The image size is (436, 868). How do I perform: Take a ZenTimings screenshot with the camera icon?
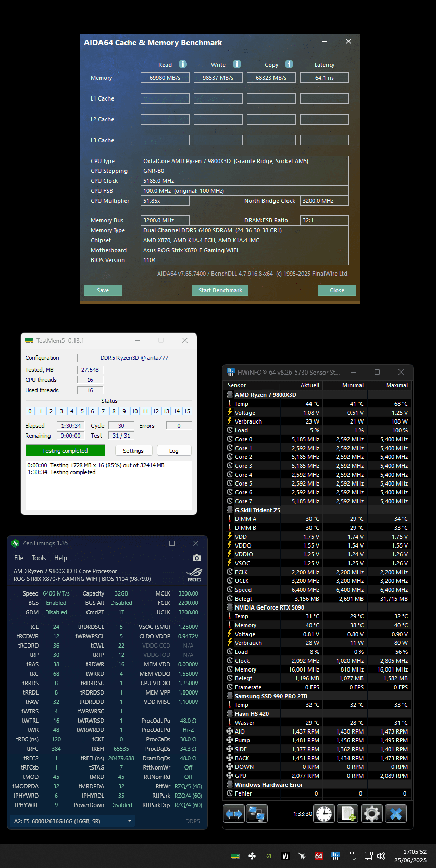196,558
